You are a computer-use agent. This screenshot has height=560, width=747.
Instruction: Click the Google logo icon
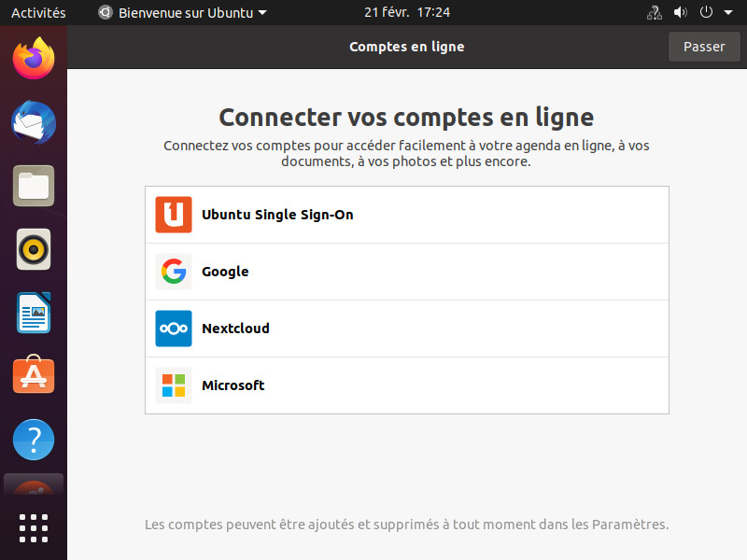click(x=174, y=272)
